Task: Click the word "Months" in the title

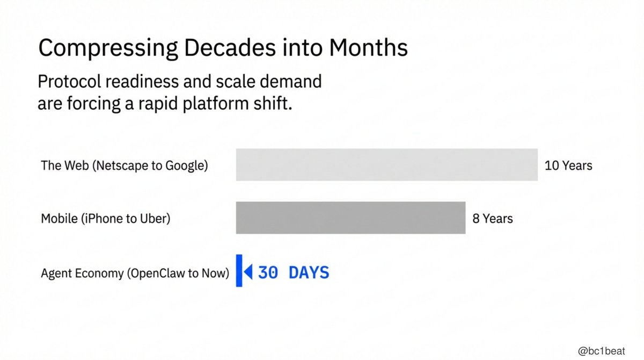Action: coord(368,48)
